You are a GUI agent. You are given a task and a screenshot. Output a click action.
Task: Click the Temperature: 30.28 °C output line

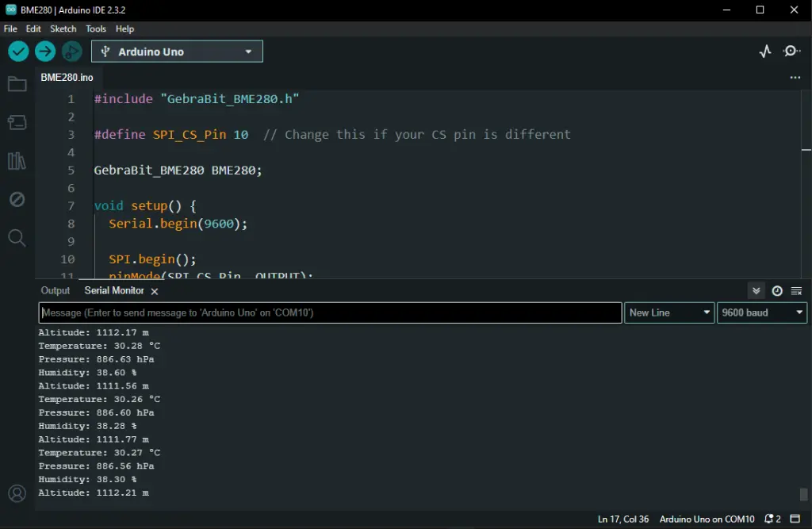coord(99,346)
